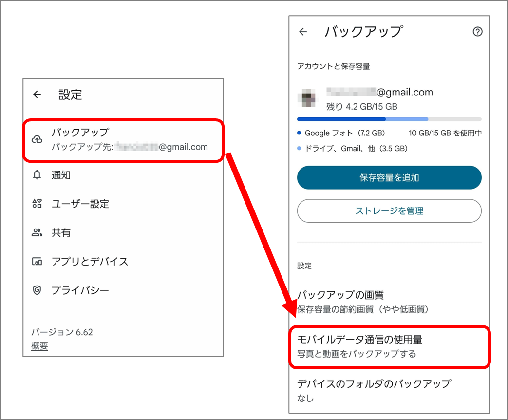
Task: Tap the cloud backup icon in settings
Action: point(37,139)
